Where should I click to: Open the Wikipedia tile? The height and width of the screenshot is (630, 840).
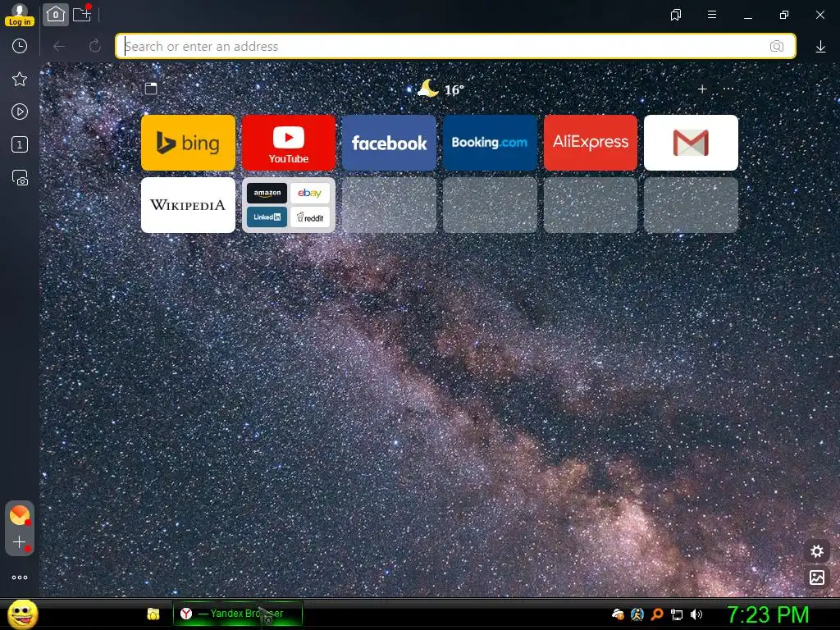pos(188,205)
